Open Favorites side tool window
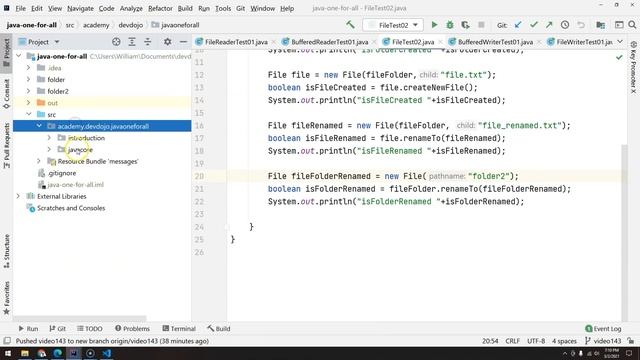This screenshot has width=640, height=360. pyautogui.click(x=7, y=298)
